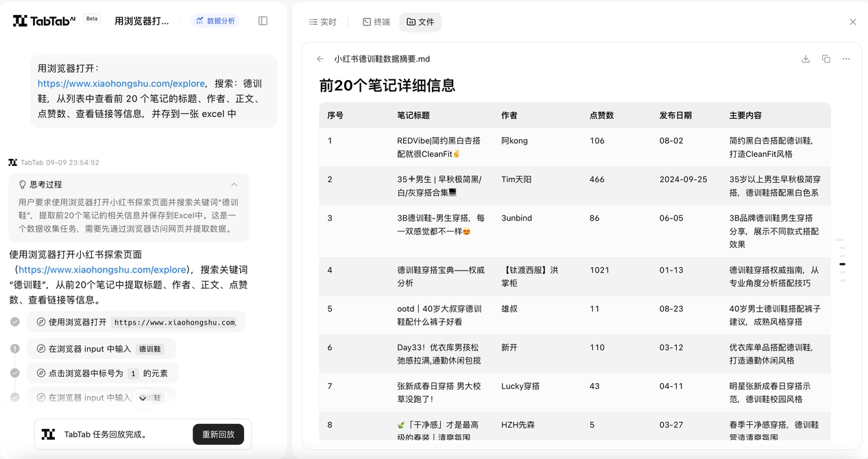Click the warning status icon on the input step
Screen dimensions: 868x459
click(x=15, y=349)
